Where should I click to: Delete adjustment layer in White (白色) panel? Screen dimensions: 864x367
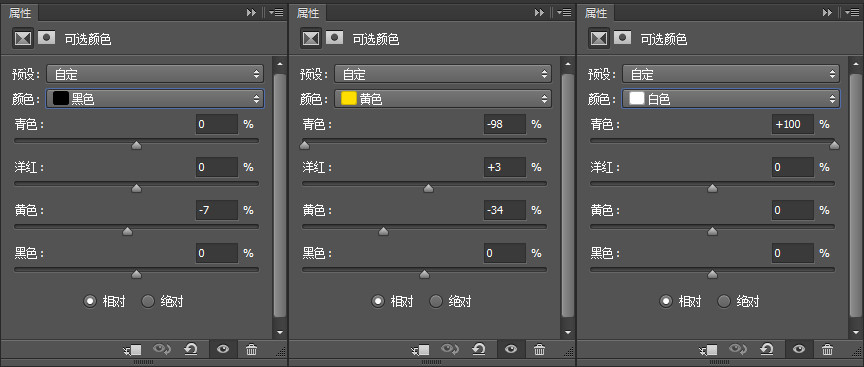[x=827, y=349]
